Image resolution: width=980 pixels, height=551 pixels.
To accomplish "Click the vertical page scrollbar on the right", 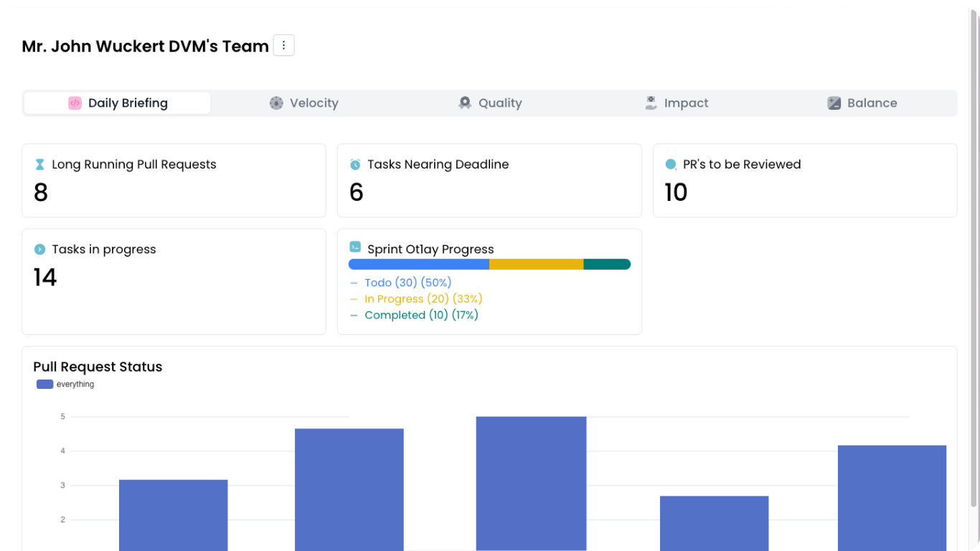I will 974,258.
